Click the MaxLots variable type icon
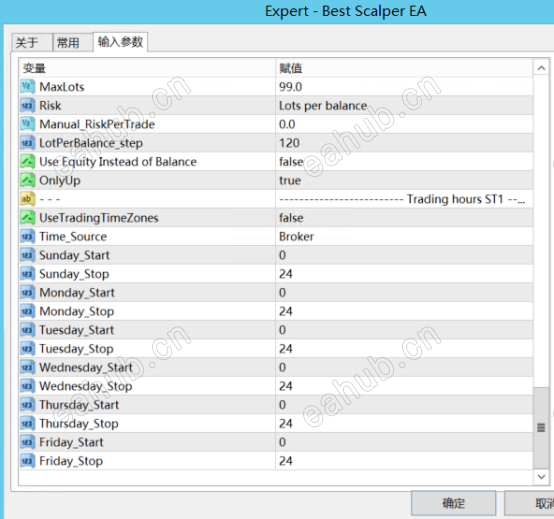 point(28,87)
